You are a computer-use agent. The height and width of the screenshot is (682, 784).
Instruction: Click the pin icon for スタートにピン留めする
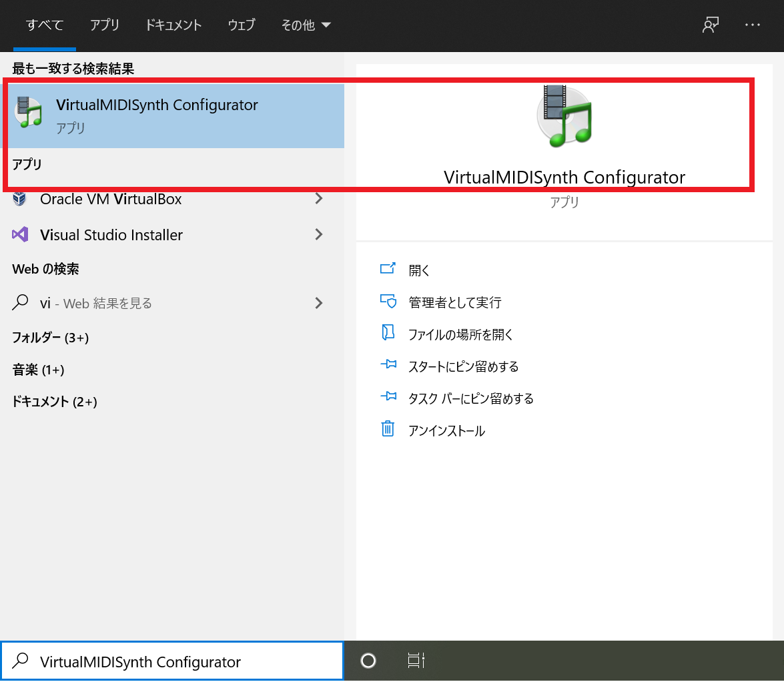coord(388,364)
